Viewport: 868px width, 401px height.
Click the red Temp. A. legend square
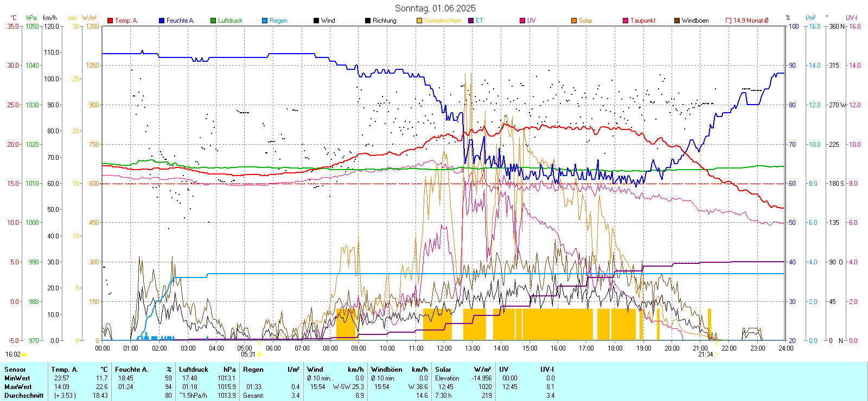[110, 21]
